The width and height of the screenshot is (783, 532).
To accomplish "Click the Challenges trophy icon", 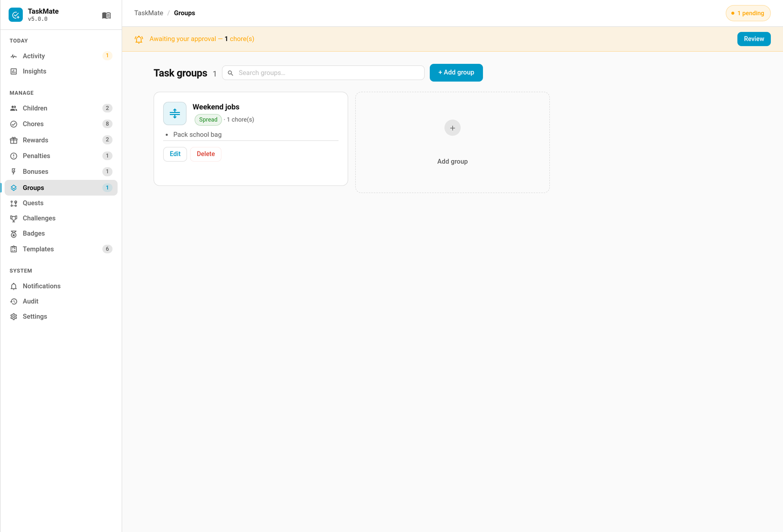I will tap(14, 218).
